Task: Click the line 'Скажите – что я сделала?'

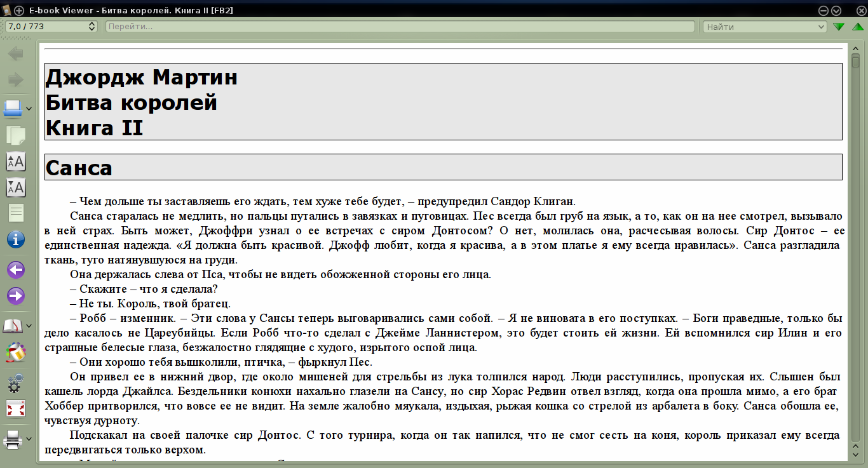Action: pos(144,289)
